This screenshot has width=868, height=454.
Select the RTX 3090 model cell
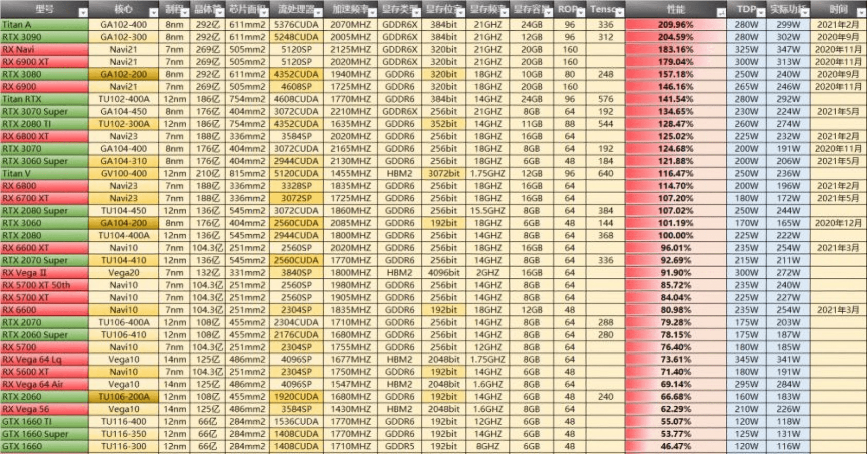(44, 37)
